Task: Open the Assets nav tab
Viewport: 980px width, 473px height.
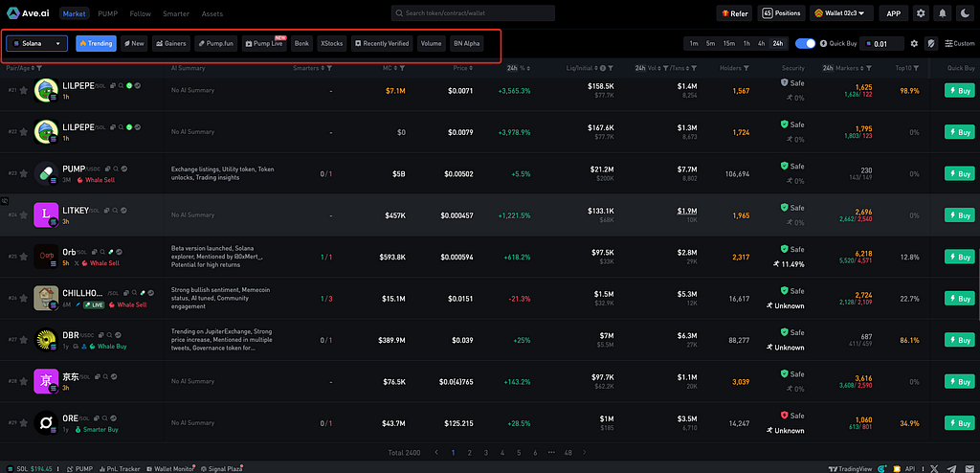Action: [212, 13]
